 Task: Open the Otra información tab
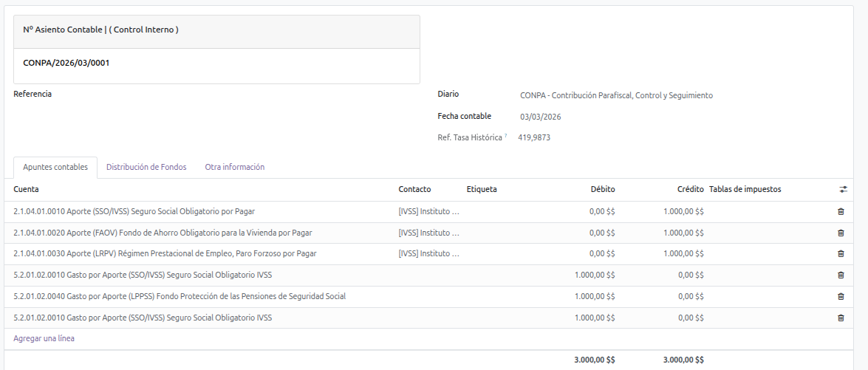click(234, 167)
